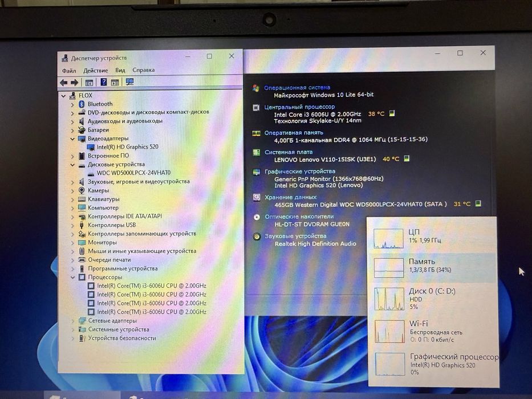Screen dimensions: 532x399
Task: Select Wi-Fi performance item
Action: [x=432, y=331]
